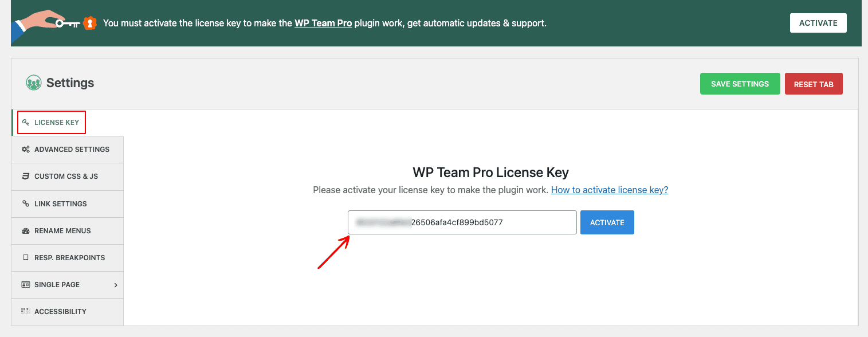Click the dashboard gauge icon on RENAME MENUS
Screen dimensions: 868x337
tap(25, 230)
